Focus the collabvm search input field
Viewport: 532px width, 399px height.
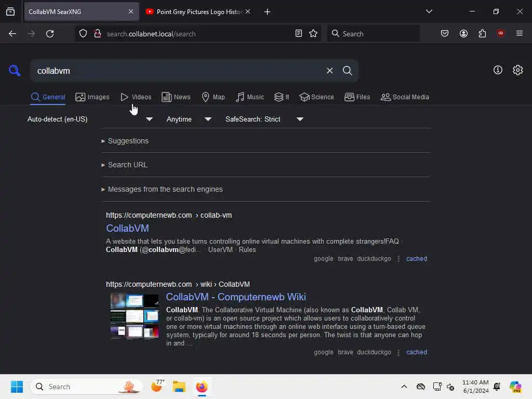tap(178, 71)
